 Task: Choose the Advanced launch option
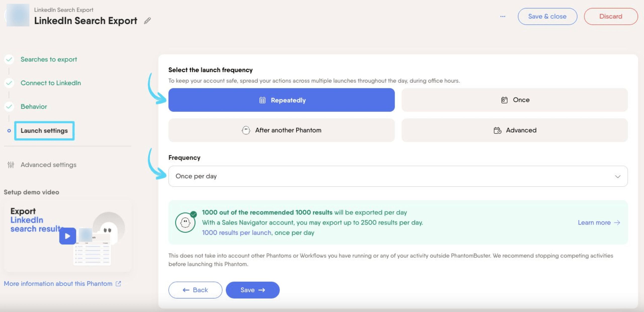[x=515, y=130]
